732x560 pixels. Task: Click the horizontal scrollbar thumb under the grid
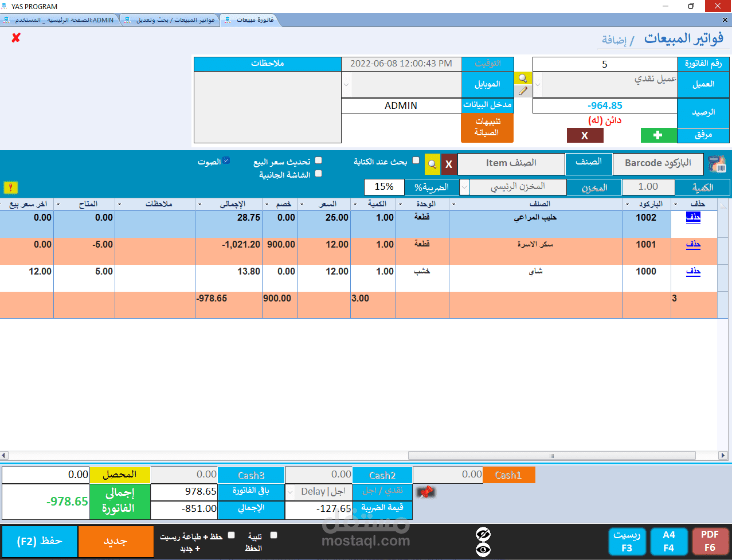click(x=551, y=456)
